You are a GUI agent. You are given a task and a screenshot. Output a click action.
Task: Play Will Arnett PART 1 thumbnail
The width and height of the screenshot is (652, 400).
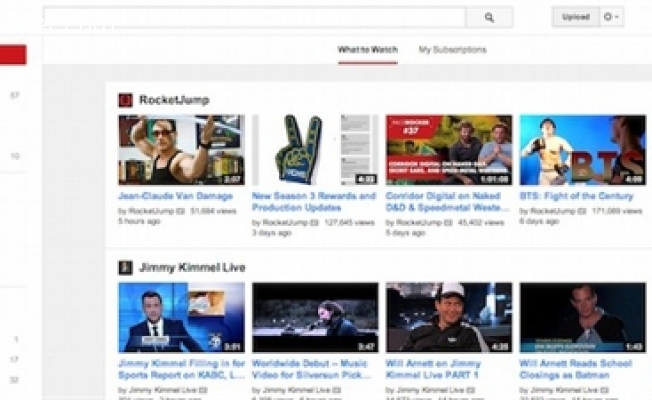point(448,317)
